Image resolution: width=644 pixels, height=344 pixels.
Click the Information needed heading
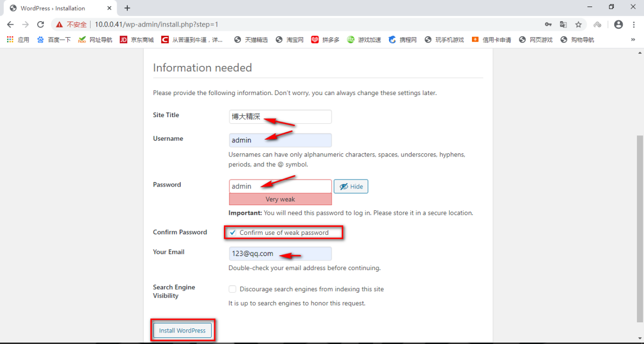point(202,68)
